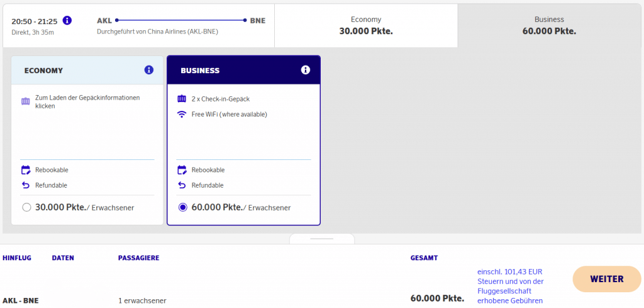Switch to the Business 60.000 Pkte. tab

click(x=548, y=25)
